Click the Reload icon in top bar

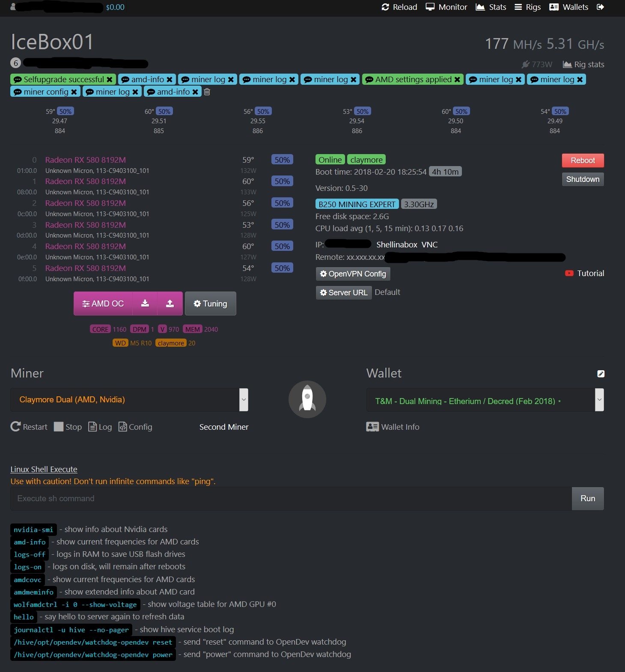(x=385, y=7)
